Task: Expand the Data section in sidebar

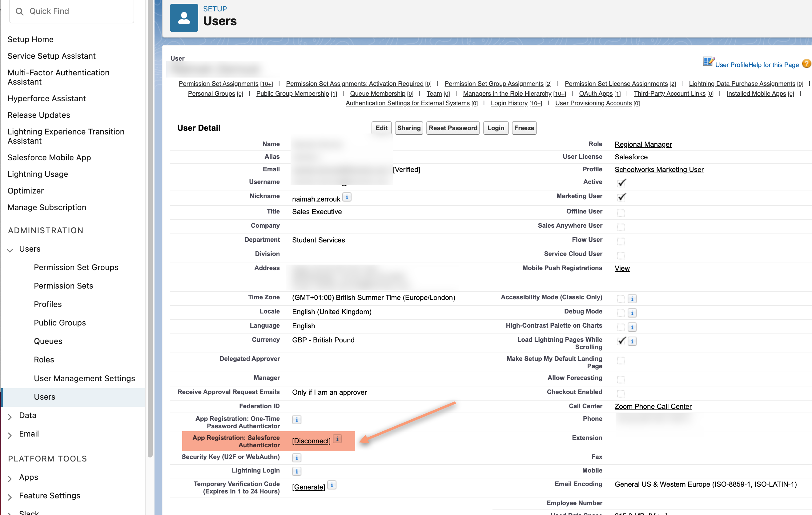Action: [x=10, y=416]
